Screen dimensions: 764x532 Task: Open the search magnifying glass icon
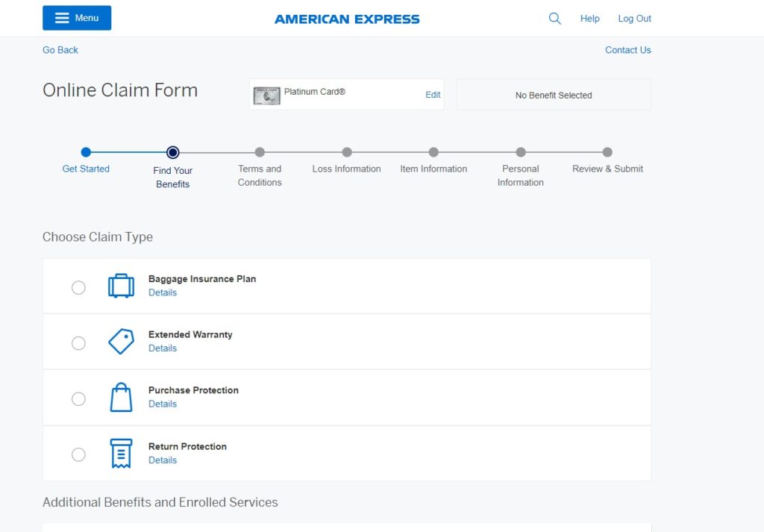pos(554,18)
